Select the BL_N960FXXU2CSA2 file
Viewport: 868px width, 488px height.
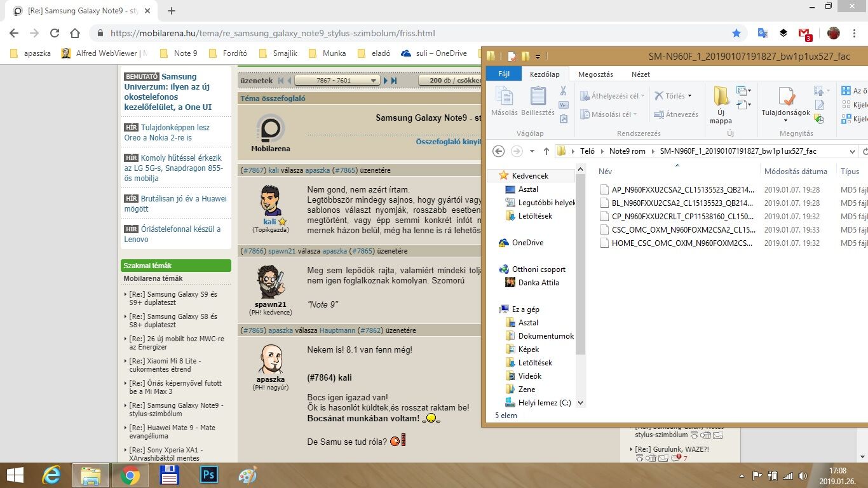(x=677, y=203)
